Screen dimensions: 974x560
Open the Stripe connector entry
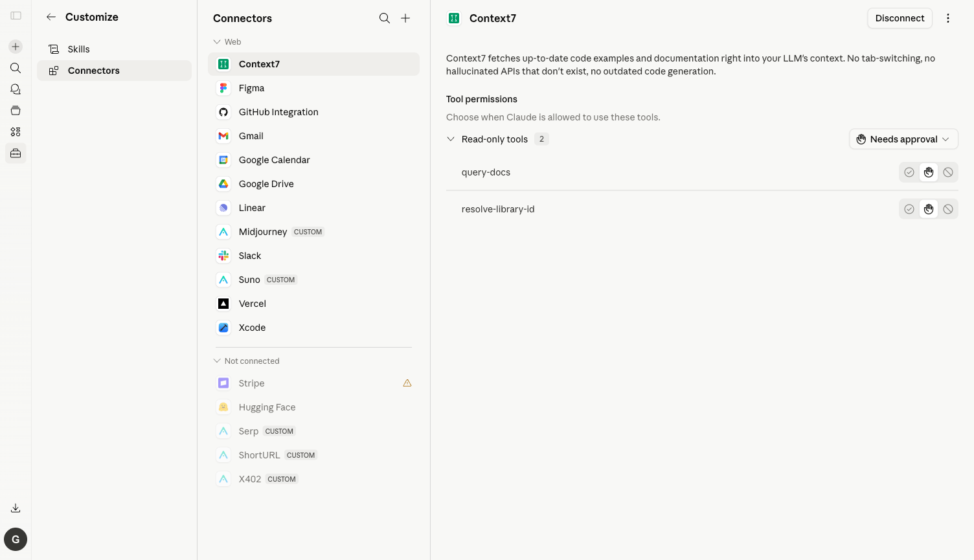pos(313,383)
